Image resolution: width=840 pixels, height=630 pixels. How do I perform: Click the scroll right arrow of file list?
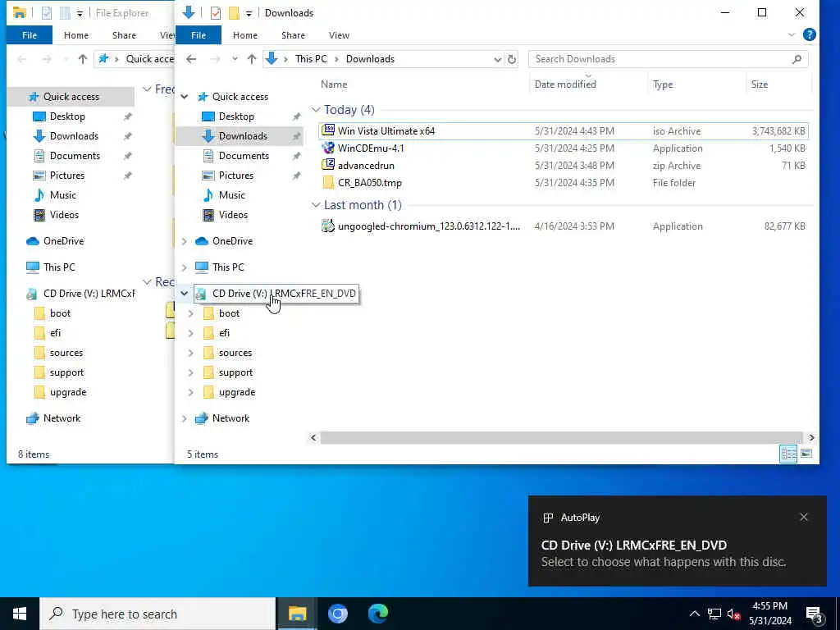tap(811, 438)
